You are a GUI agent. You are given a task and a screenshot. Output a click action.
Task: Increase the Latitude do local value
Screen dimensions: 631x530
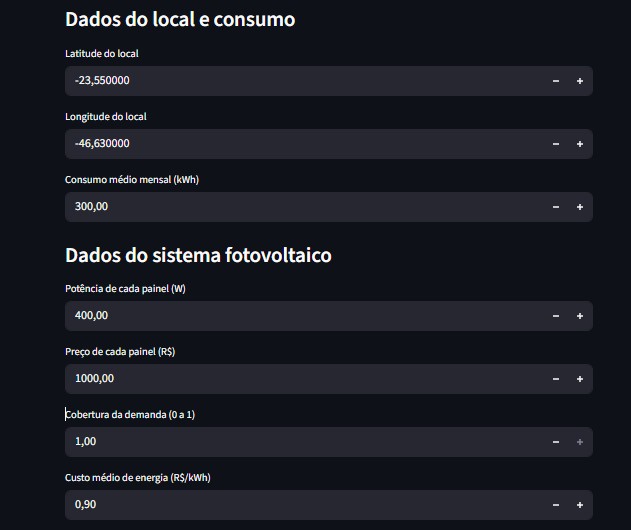point(580,81)
